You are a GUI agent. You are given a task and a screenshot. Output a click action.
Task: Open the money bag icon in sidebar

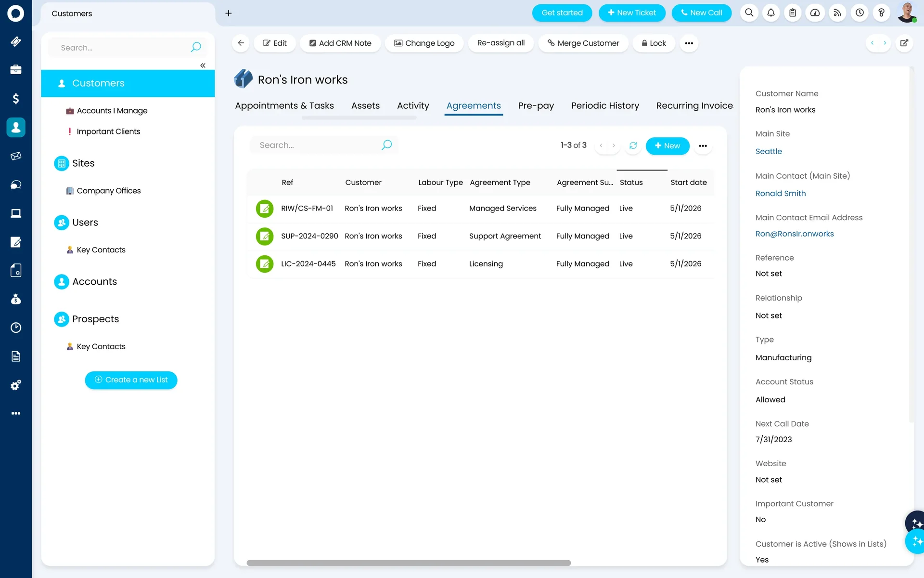[16, 299]
